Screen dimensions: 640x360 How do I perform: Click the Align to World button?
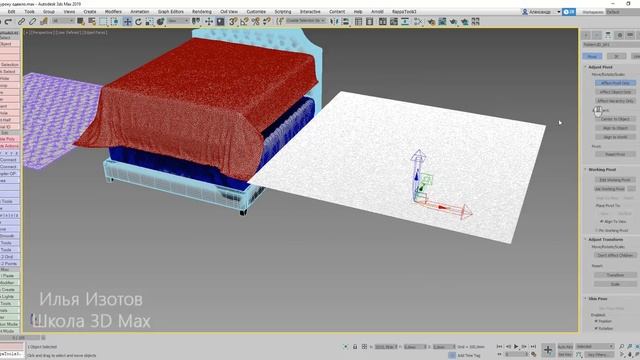(x=615, y=137)
